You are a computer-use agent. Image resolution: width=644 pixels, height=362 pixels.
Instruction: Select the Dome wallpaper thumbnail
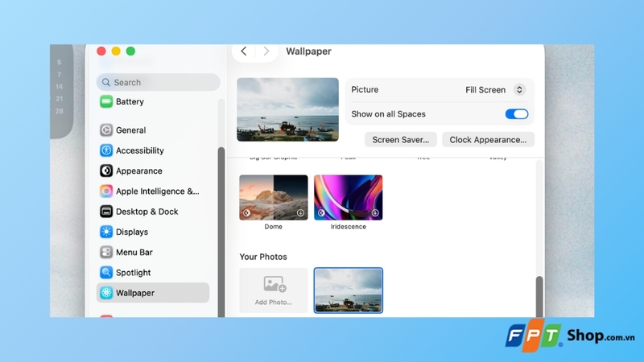[x=274, y=197]
